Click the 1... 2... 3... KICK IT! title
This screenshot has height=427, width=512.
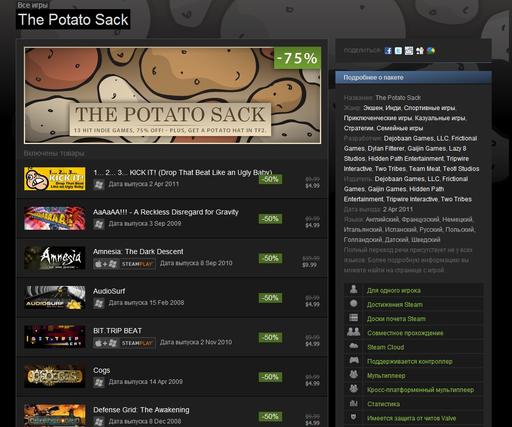[183, 172]
